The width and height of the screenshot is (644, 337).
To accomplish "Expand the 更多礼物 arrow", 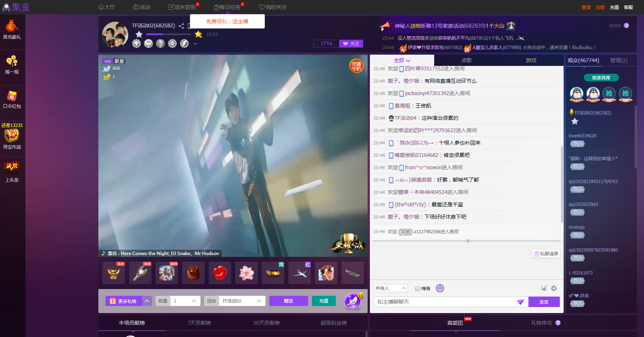I will [x=147, y=301].
